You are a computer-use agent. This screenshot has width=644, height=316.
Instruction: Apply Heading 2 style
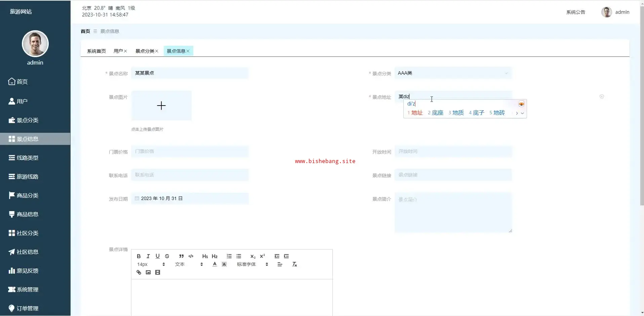pyautogui.click(x=214, y=256)
